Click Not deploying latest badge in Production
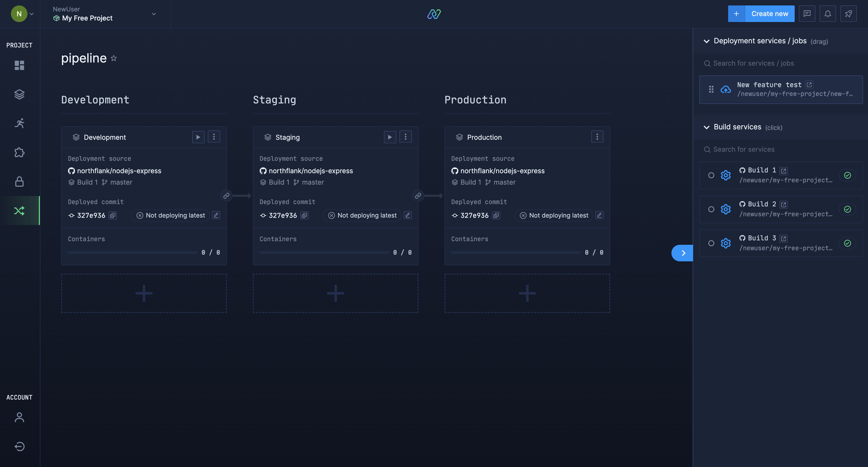Image resolution: width=868 pixels, height=467 pixels. (x=554, y=215)
